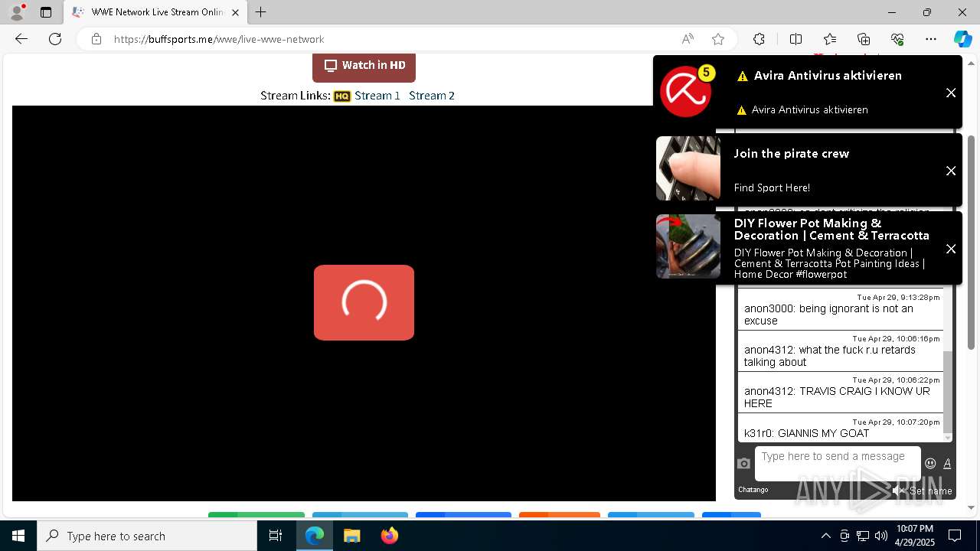
Task: Open Collections panel
Action: pos(864,39)
